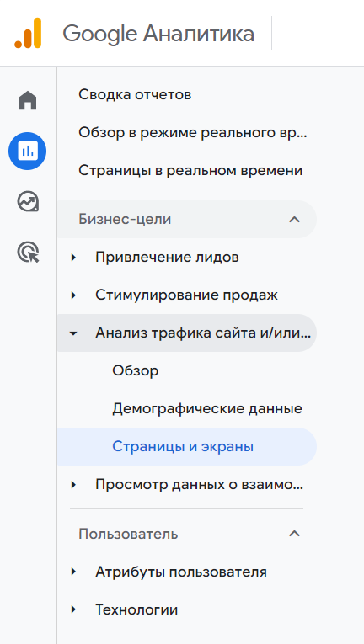Select Стимулирование продаж item
The height and width of the screenshot is (644, 364).
[187, 295]
